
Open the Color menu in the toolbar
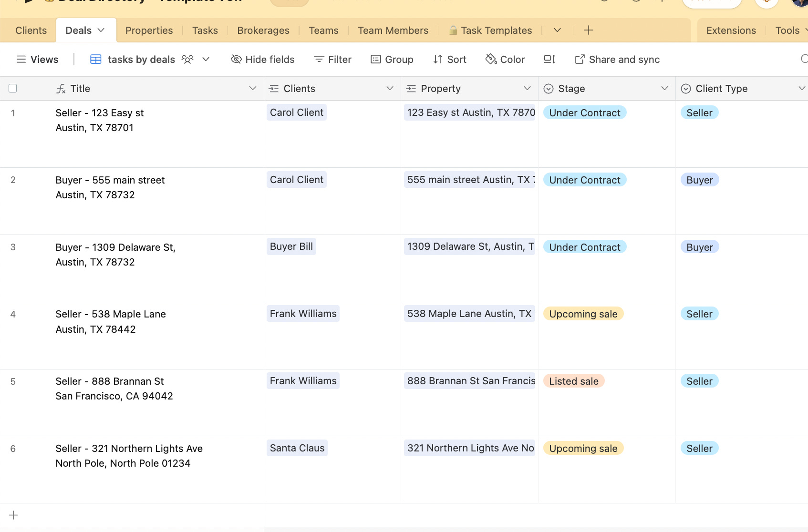click(x=505, y=59)
